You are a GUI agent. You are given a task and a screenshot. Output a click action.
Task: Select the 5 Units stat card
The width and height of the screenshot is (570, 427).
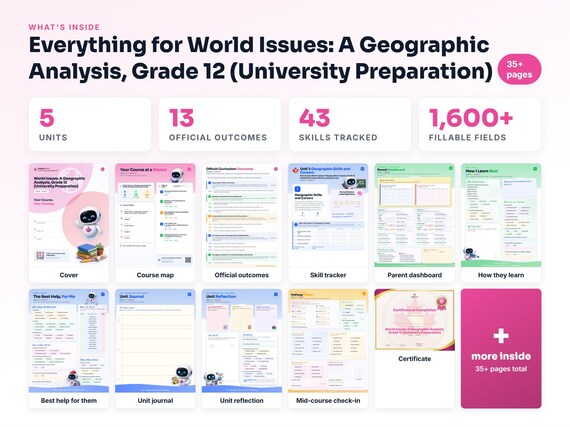(x=90, y=124)
